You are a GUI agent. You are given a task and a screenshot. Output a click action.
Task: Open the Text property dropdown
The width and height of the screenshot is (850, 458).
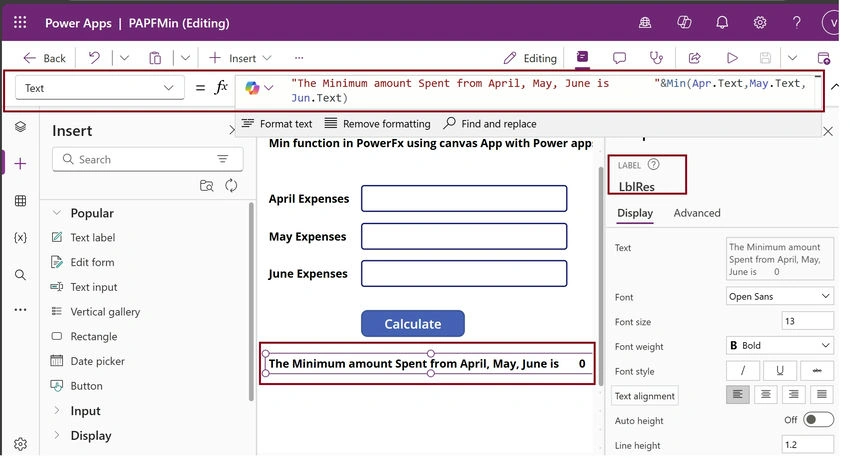click(x=99, y=88)
